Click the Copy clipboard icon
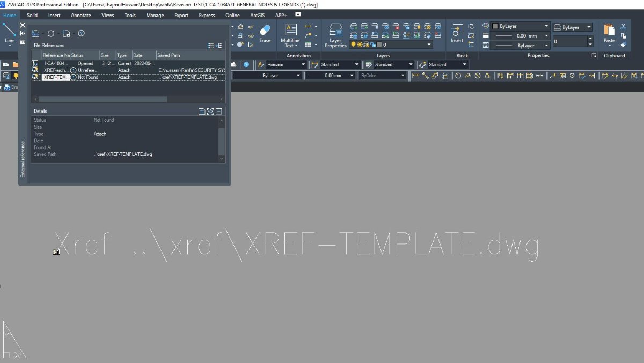The height and width of the screenshot is (363, 644). 623,35
